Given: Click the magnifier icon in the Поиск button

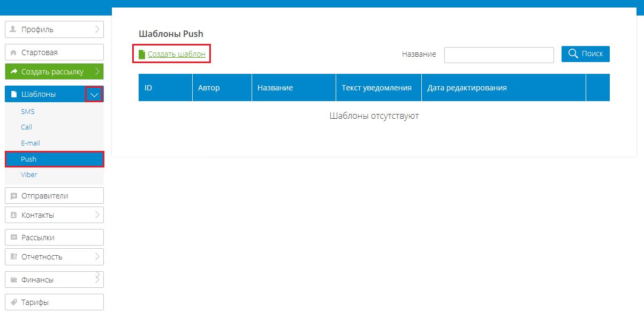Looking at the screenshot, I should pyautogui.click(x=573, y=53).
